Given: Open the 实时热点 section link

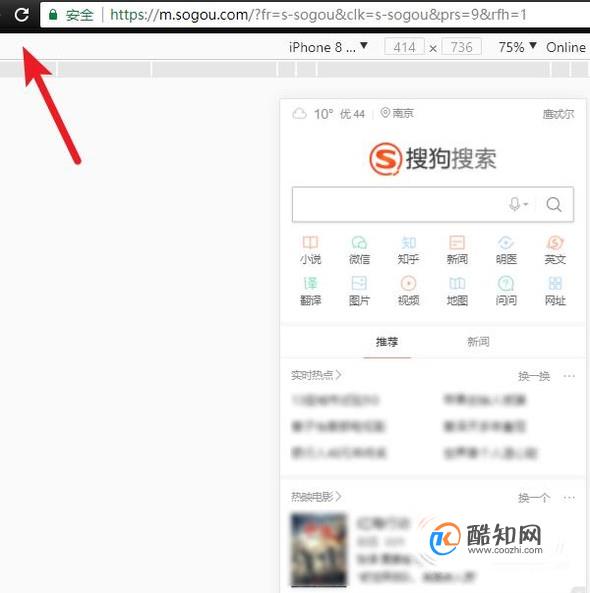Looking at the screenshot, I should pyautogui.click(x=316, y=375).
